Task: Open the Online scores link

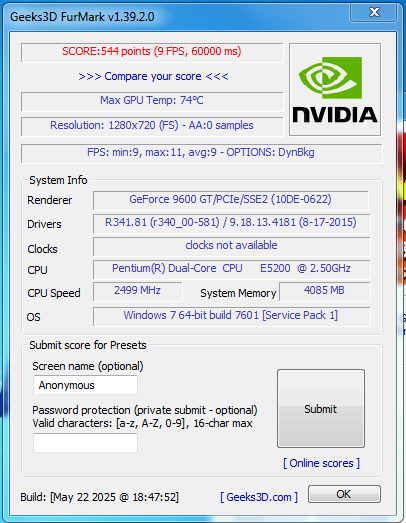Action: click(321, 463)
